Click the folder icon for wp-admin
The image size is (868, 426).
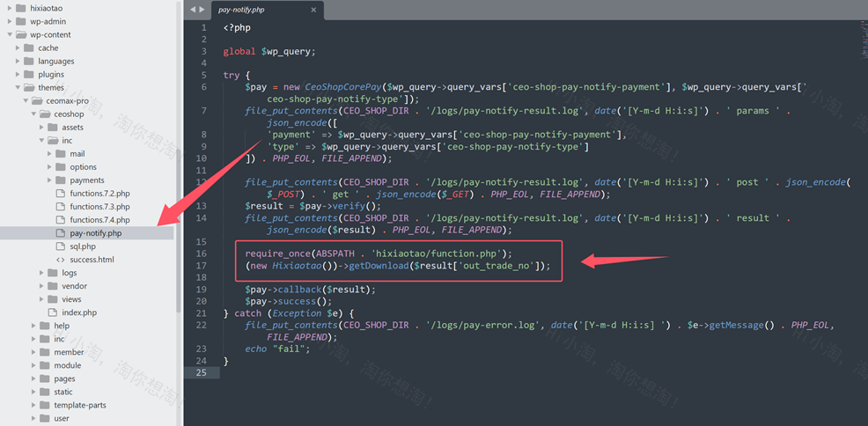click(x=21, y=21)
